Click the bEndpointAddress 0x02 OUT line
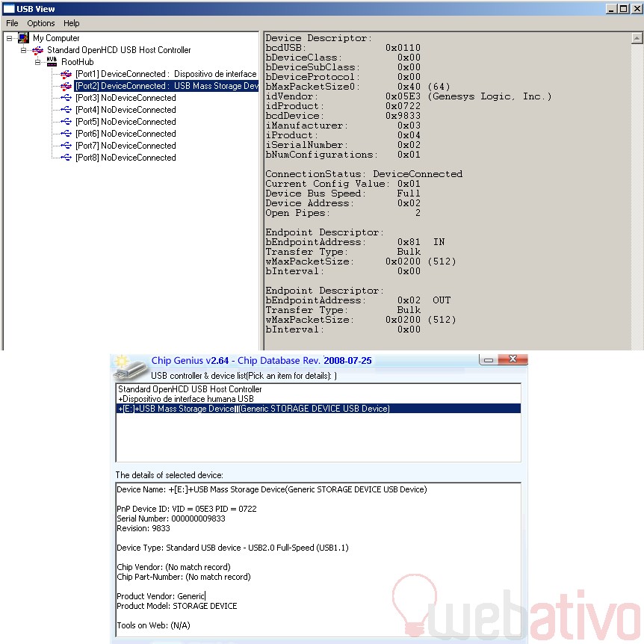 coord(358,300)
